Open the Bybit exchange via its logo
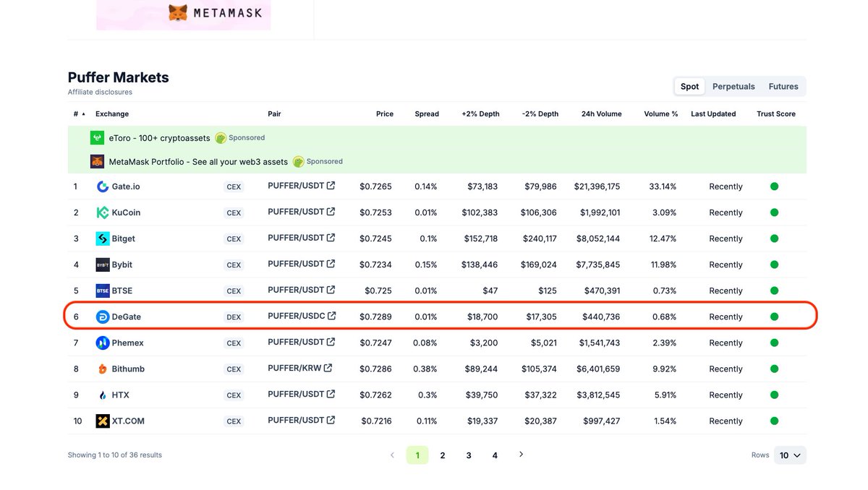The height and width of the screenshot is (490, 868). click(x=102, y=265)
